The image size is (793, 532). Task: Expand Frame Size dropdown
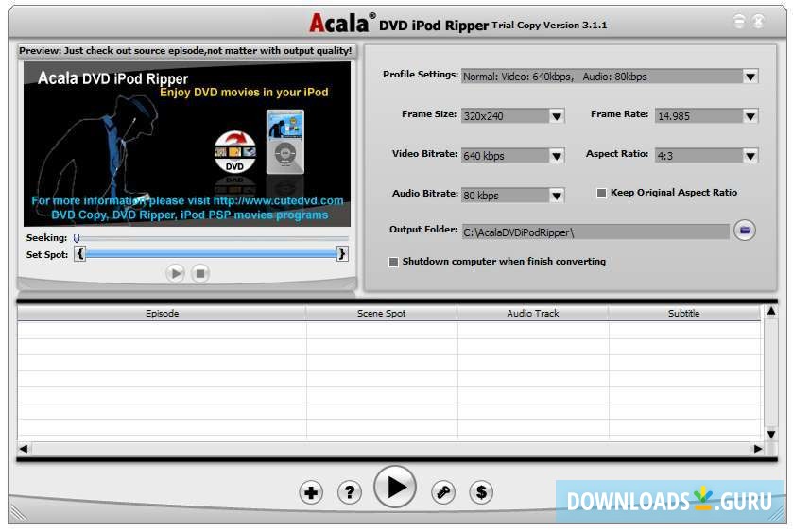coord(557,116)
